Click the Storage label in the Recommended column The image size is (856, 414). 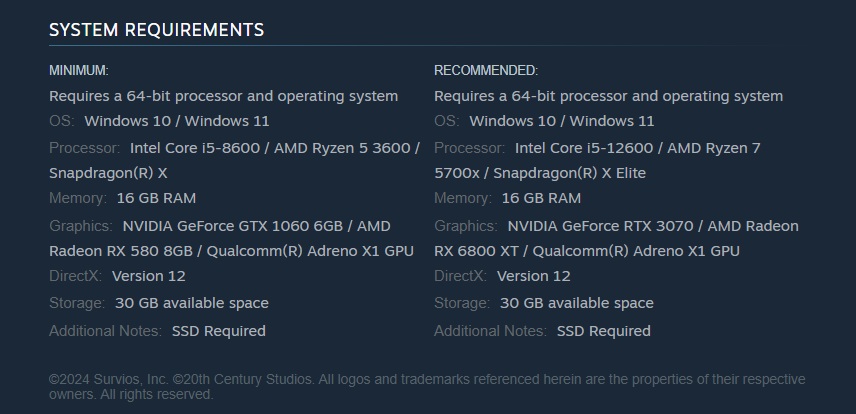pos(461,303)
